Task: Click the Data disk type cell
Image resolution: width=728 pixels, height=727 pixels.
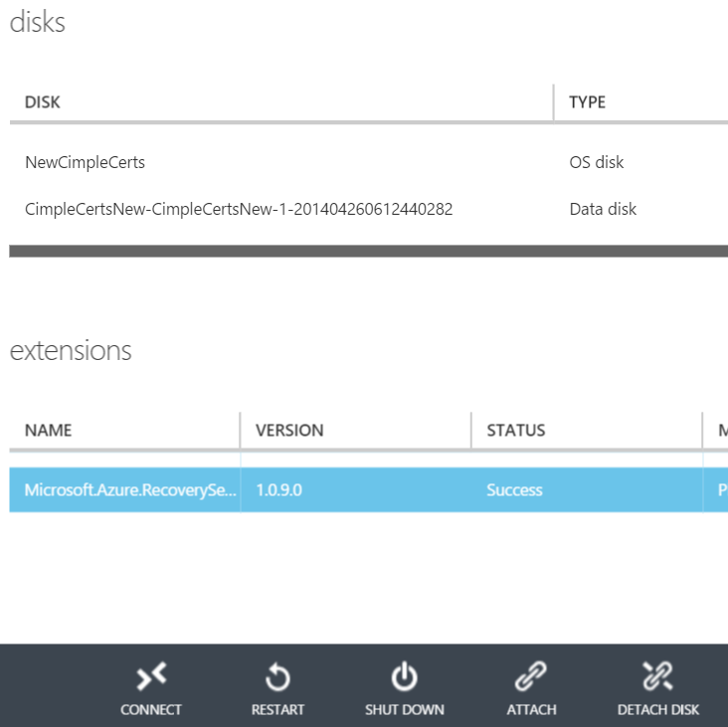Action: pos(603,209)
